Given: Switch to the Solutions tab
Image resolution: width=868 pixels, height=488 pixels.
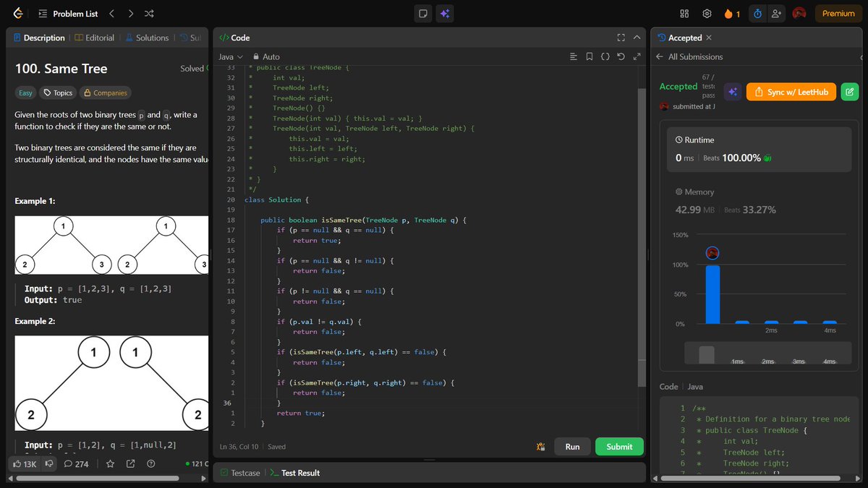Looking at the screenshot, I should [147, 38].
